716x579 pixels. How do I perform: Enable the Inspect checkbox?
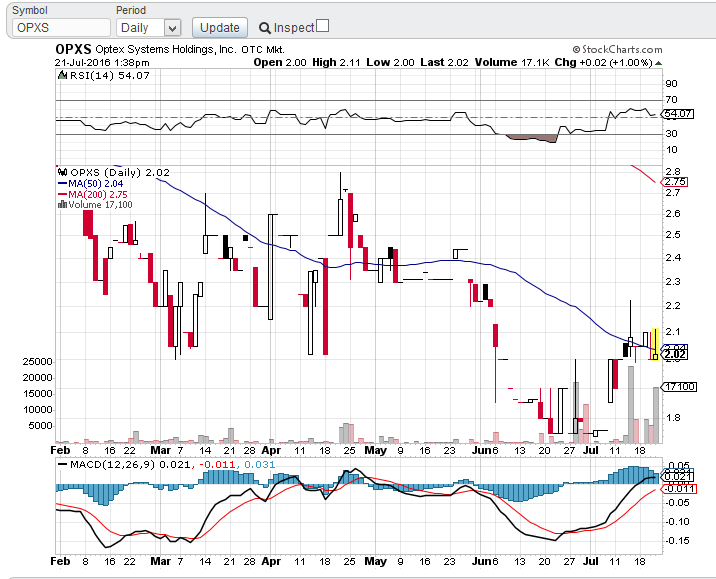point(322,26)
